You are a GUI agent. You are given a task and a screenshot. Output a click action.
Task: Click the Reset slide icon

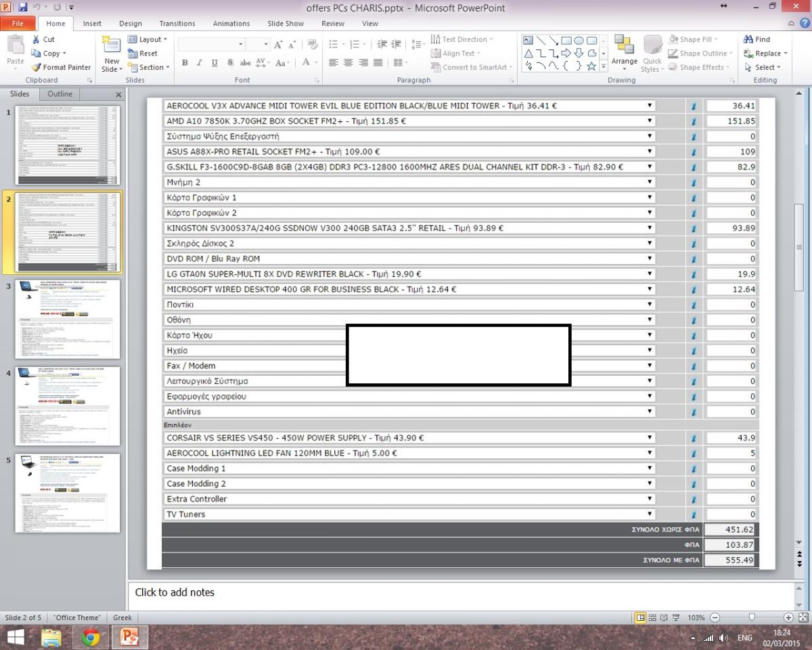(133, 53)
